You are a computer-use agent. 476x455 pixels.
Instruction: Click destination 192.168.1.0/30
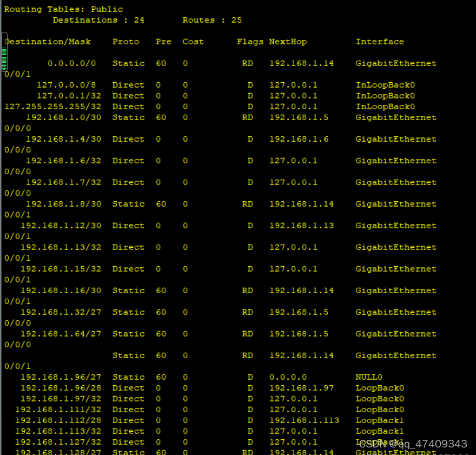(63, 117)
